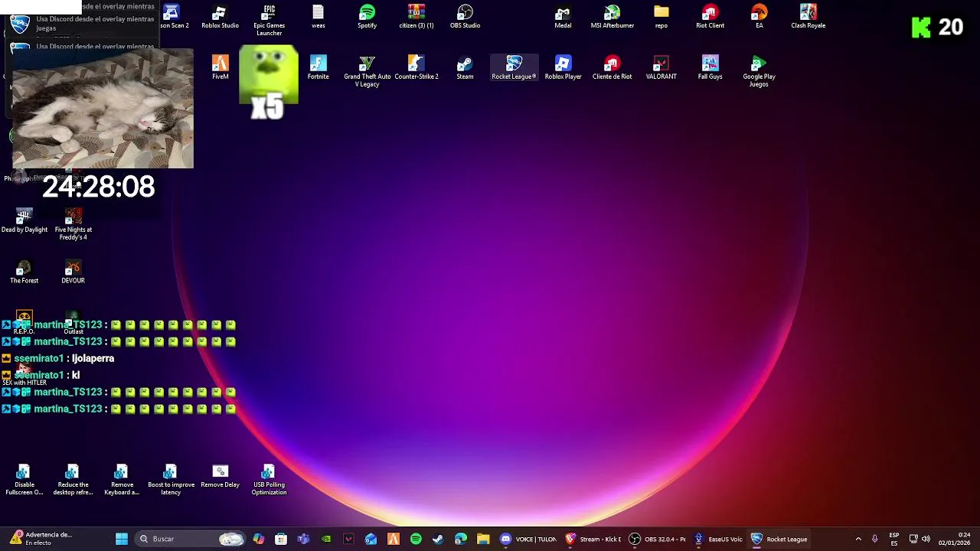Open Copilot from the taskbar

259,539
